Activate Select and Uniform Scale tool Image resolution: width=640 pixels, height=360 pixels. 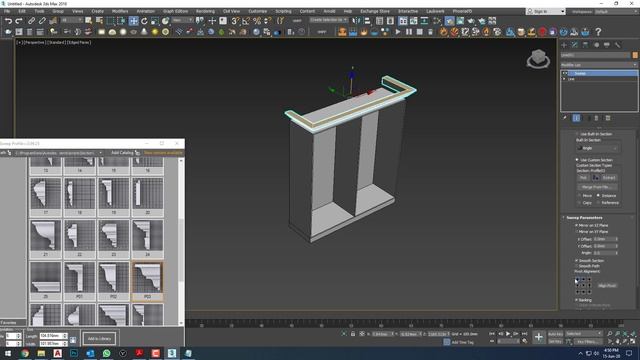pyautogui.click(x=155, y=21)
